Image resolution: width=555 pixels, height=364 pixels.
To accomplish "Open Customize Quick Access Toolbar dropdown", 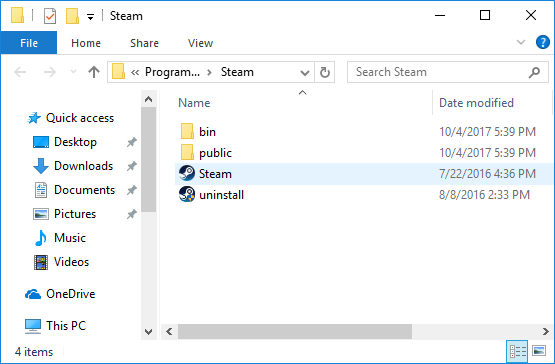I will click(91, 17).
